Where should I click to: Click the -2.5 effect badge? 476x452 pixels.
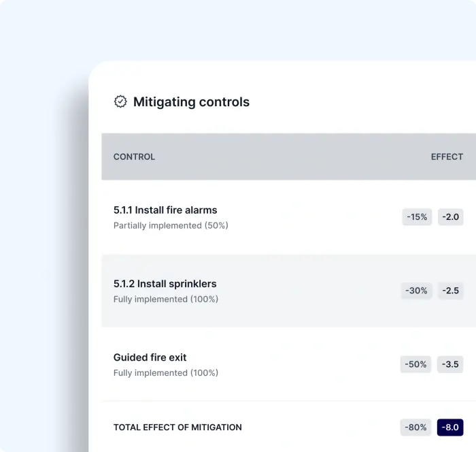coord(450,291)
